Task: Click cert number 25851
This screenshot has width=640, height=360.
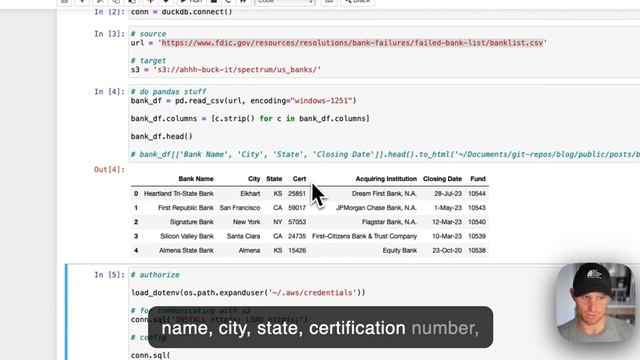Action: (297, 193)
